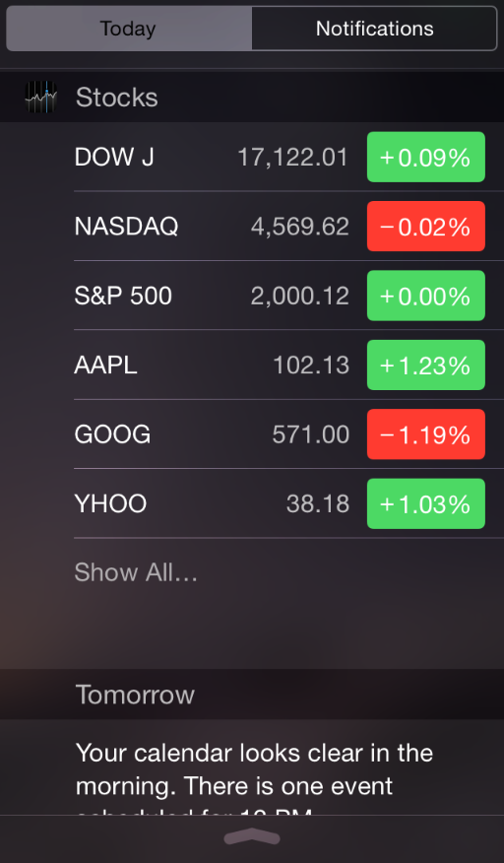This screenshot has height=863, width=504.
Task: Collapse Notification Center using bottom chevron handle
Action: [x=252, y=837]
